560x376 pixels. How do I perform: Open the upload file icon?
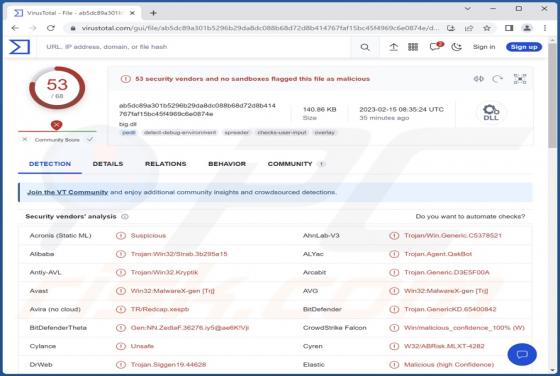393,47
